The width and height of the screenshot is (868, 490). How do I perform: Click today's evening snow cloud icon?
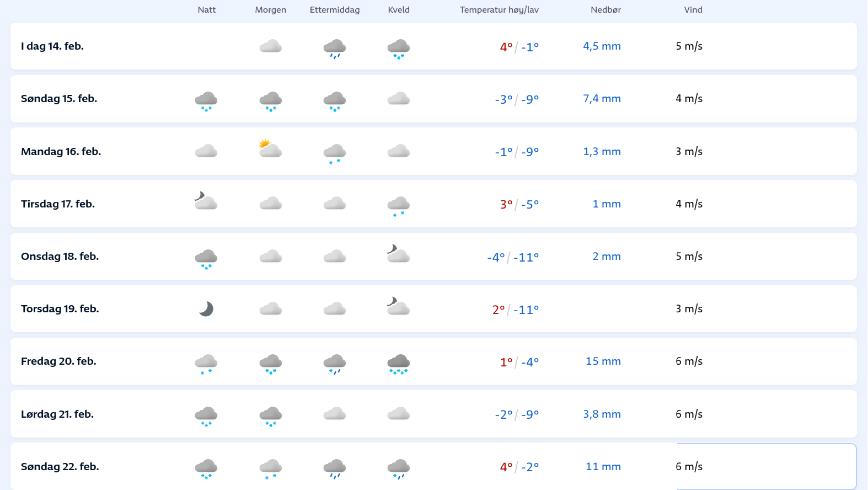(x=399, y=49)
